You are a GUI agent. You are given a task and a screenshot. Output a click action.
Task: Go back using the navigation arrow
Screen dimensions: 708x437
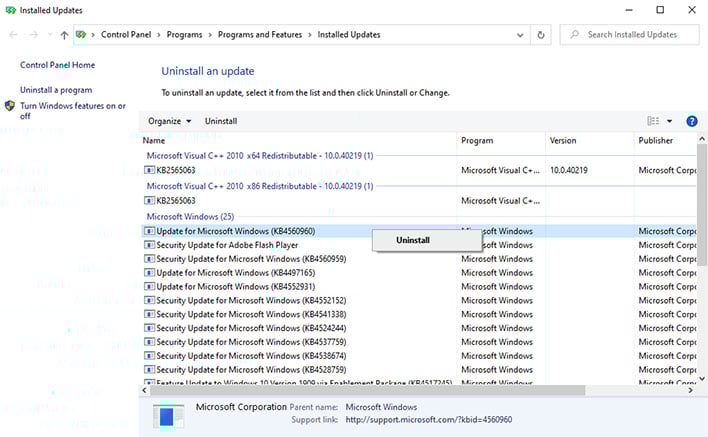pos(13,35)
